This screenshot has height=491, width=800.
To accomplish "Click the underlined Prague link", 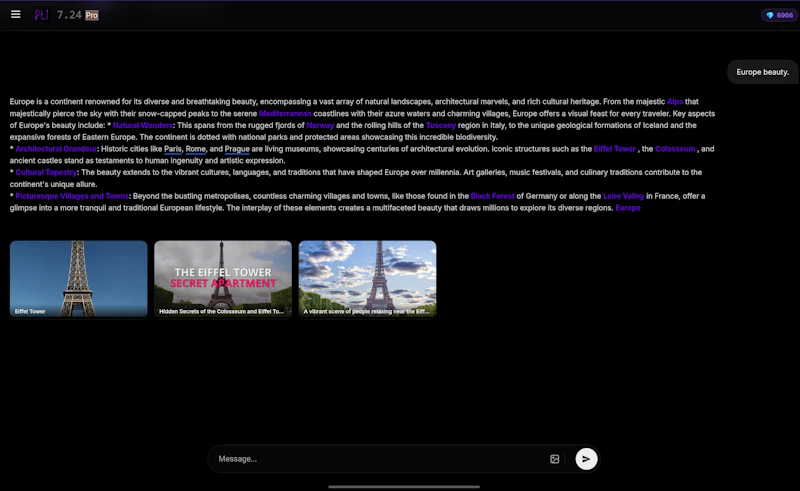I will coord(237,149).
